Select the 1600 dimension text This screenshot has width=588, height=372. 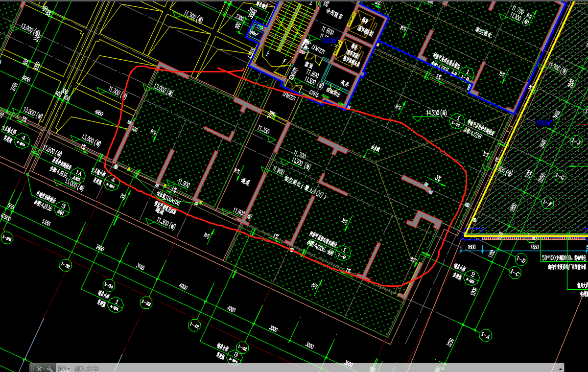point(471,248)
